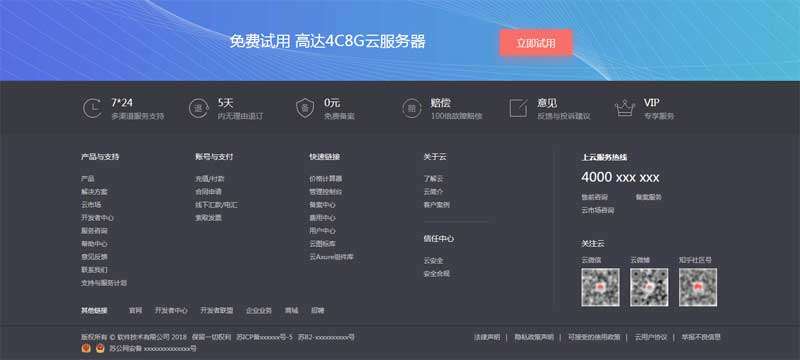Open the 用户中心 link

click(x=322, y=231)
